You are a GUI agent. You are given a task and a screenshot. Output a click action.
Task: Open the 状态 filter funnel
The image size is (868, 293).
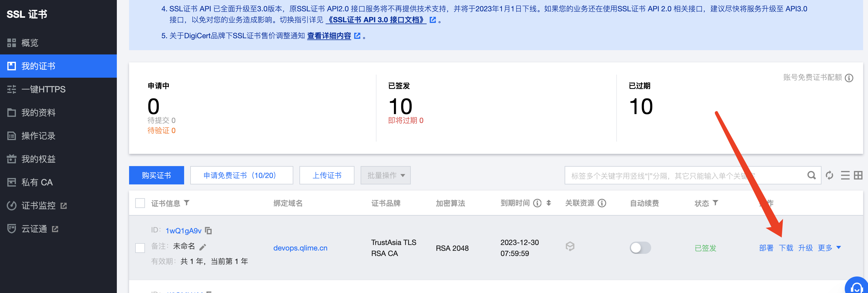pyautogui.click(x=715, y=203)
